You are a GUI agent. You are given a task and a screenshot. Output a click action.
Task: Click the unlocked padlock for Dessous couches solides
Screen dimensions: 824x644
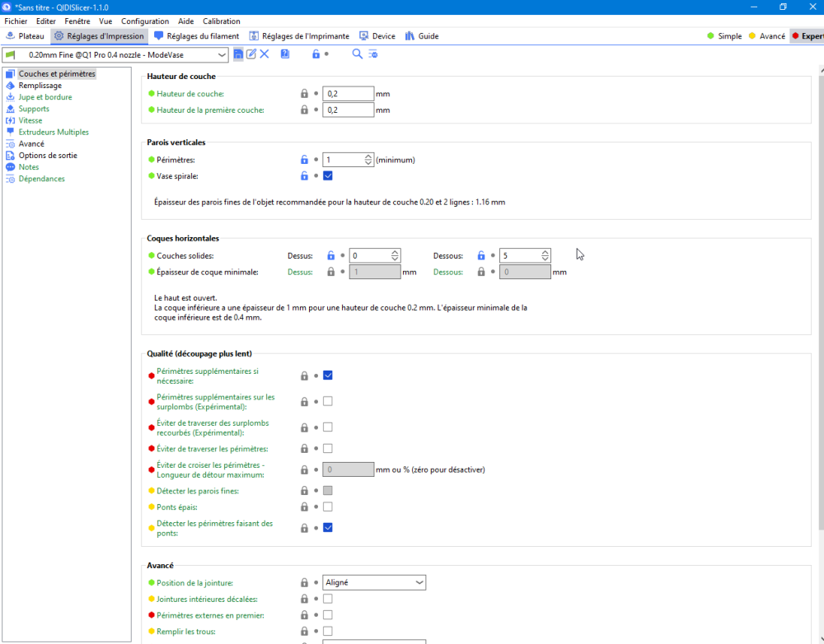coord(481,256)
